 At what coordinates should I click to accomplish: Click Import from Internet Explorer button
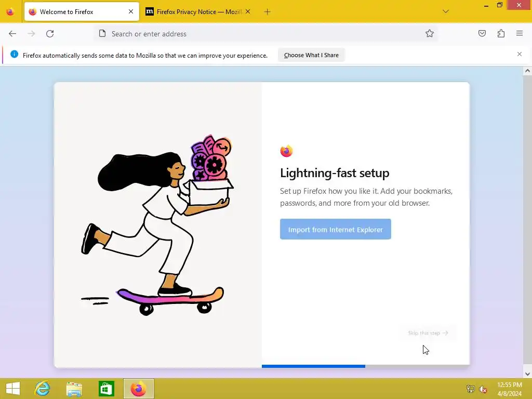(x=336, y=229)
